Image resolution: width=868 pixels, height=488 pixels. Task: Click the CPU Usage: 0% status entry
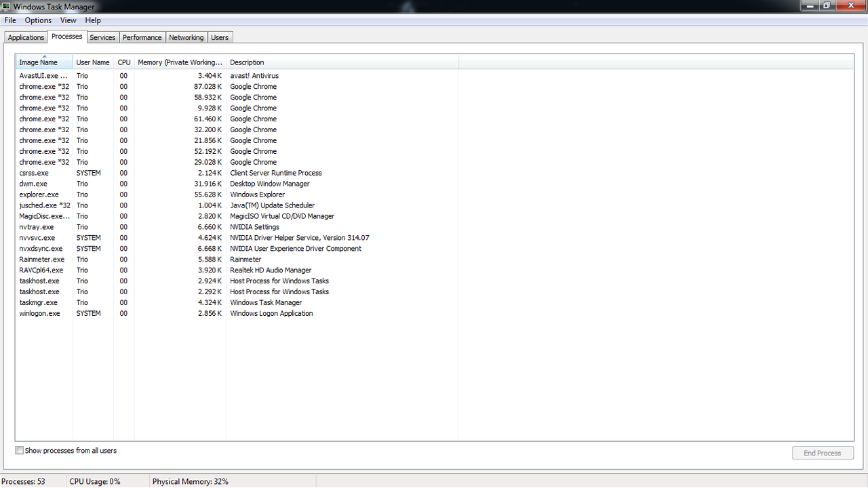pyautogui.click(x=95, y=481)
